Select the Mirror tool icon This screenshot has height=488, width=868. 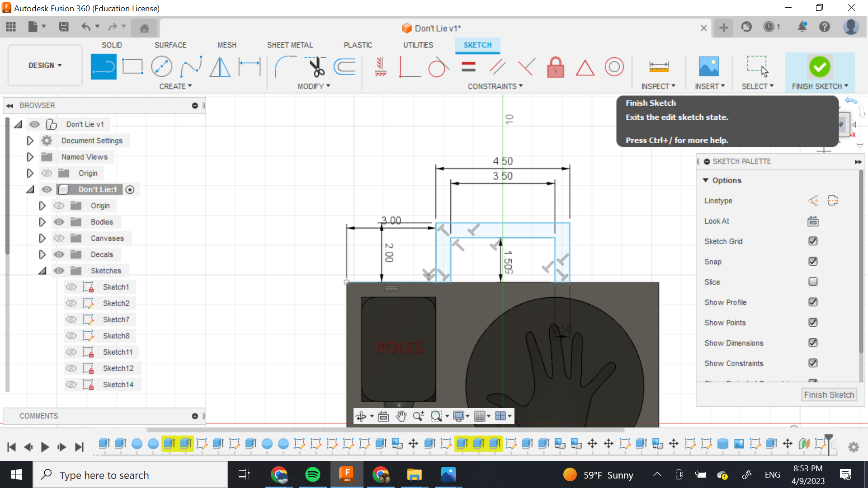click(220, 67)
